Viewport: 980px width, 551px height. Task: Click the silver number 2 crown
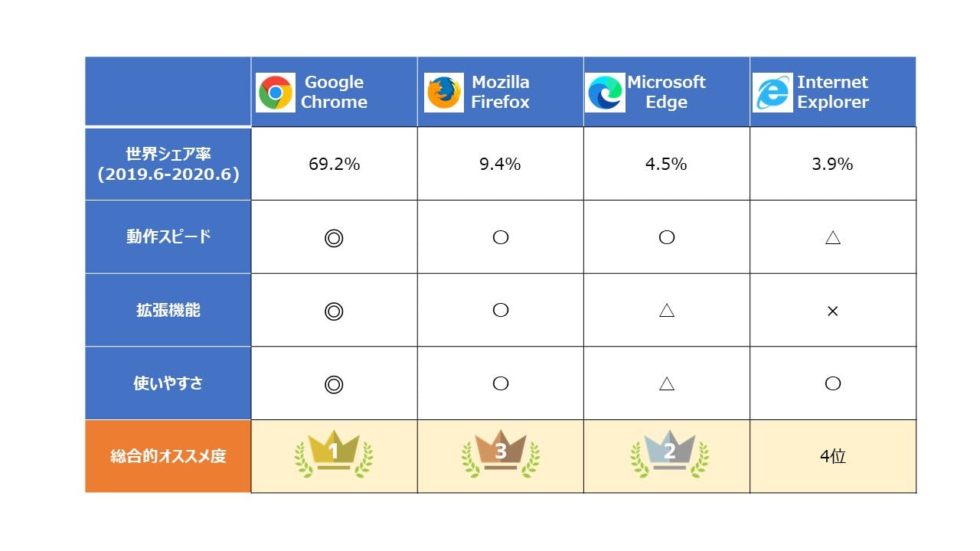point(669,455)
